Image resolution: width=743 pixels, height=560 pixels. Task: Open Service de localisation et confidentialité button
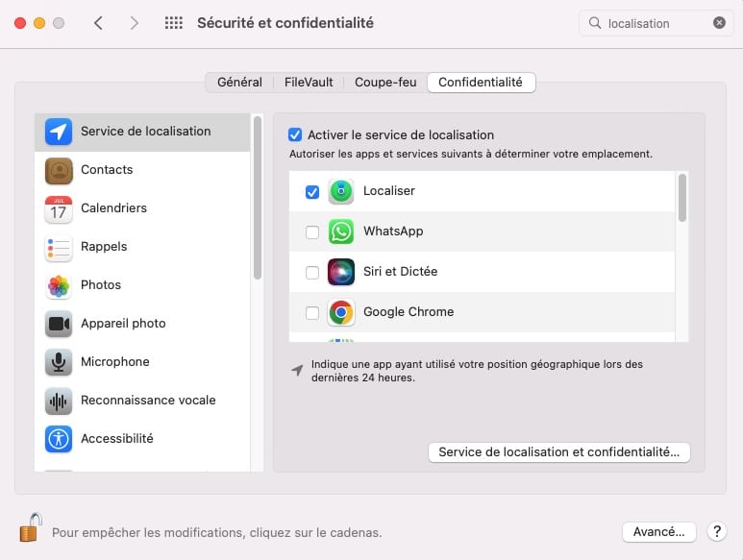click(559, 452)
